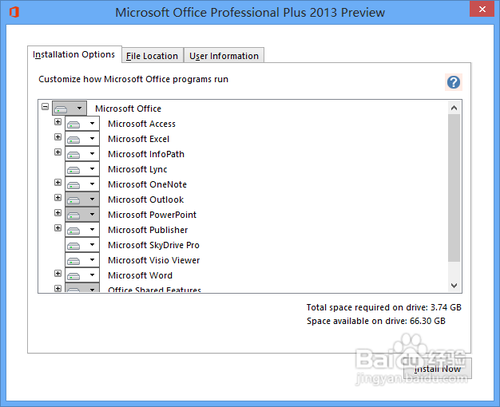Select the Microsoft SkyDrive Pro label
Screen dimensions: 500x407
coord(154,245)
